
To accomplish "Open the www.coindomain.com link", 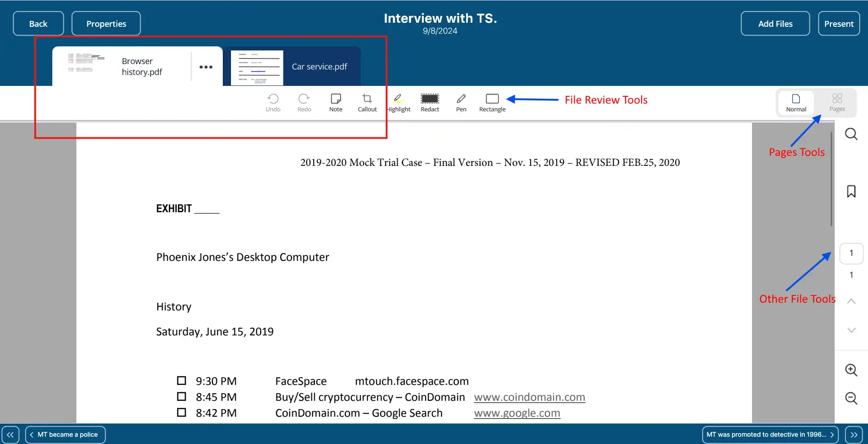I will coord(529,397).
